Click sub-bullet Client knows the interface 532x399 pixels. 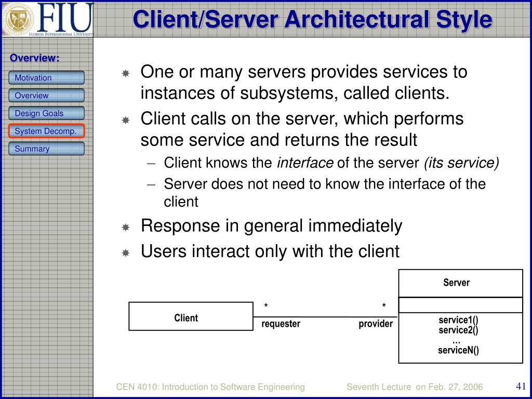(x=331, y=163)
